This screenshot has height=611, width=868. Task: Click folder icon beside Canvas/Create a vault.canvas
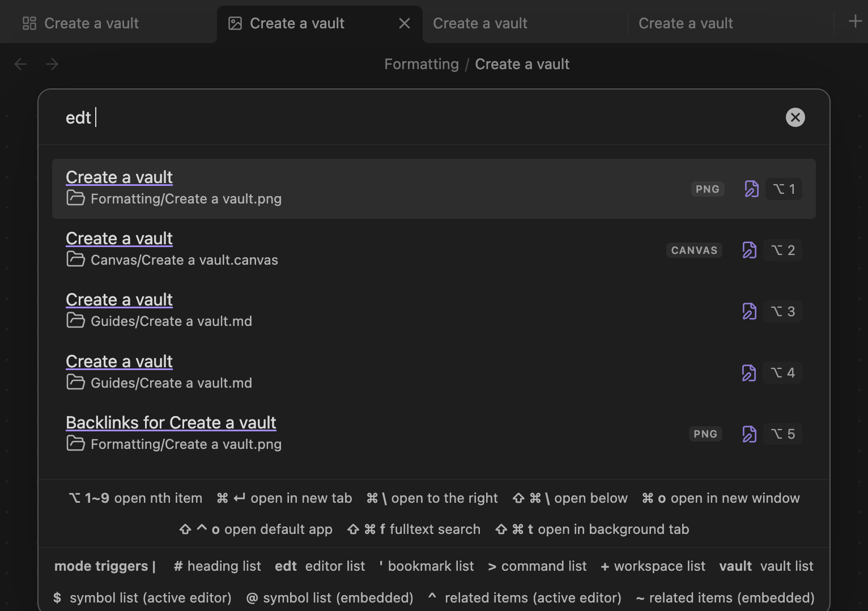(x=75, y=260)
